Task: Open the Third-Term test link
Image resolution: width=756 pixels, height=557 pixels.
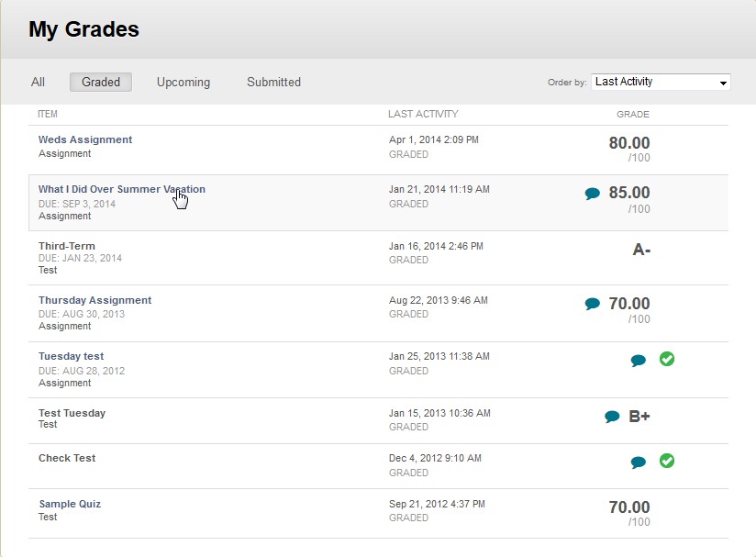Action: [x=67, y=246]
